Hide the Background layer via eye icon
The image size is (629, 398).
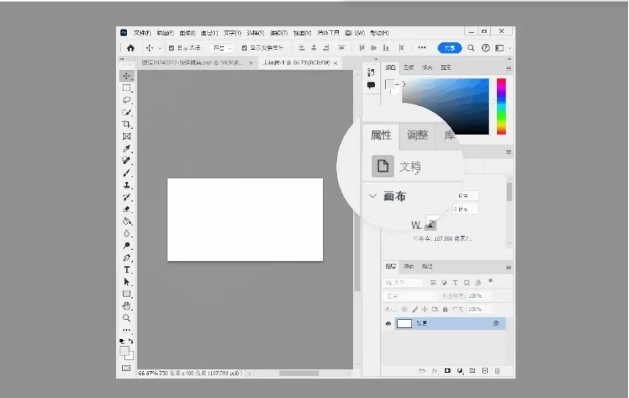pyautogui.click(x=388, y=323)
